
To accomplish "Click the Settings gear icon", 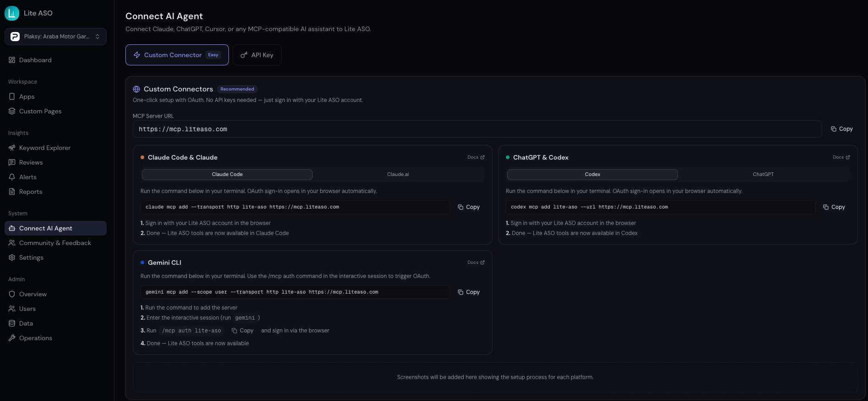I will point(12,257).
